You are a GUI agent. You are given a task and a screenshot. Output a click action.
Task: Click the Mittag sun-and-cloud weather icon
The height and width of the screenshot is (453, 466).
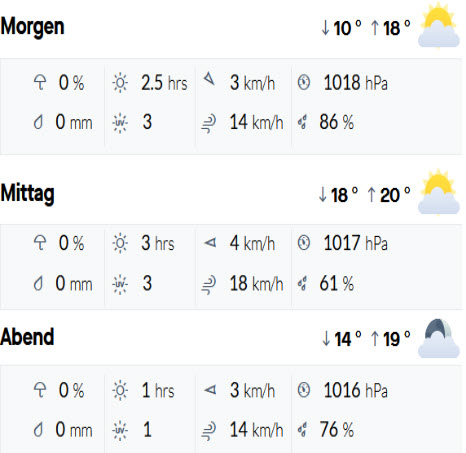click(x=439, y=193)
